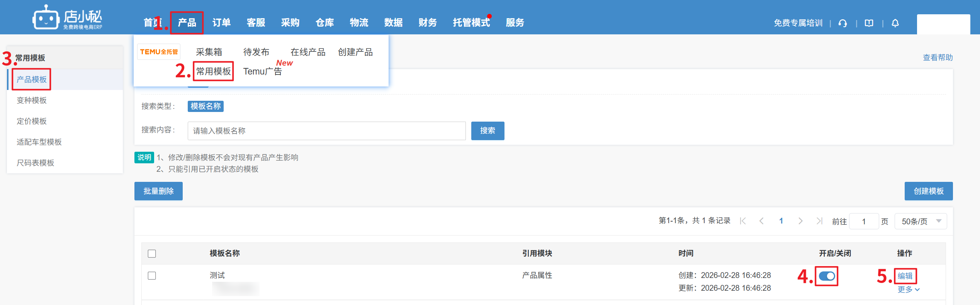Open the notification bell icon

pyautogui.click(x=895, y=23)
